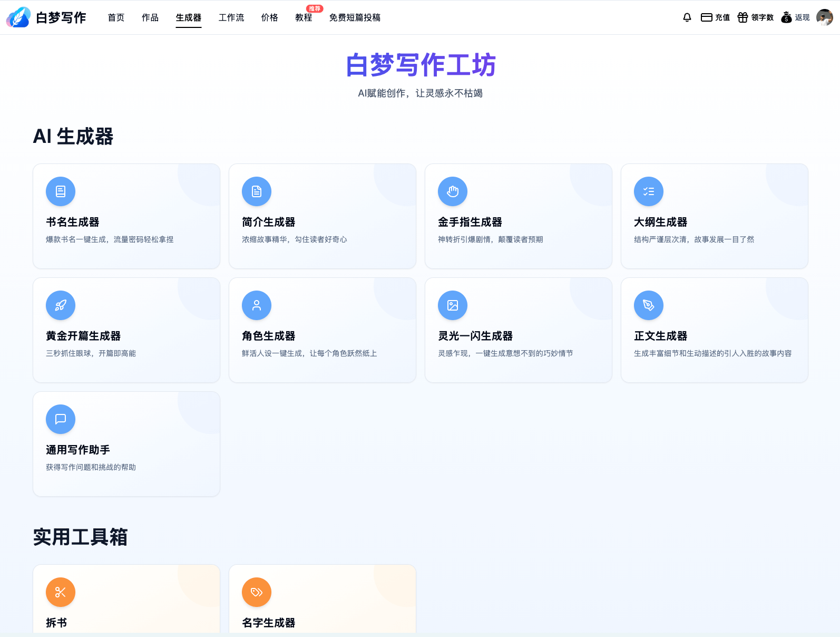Click the 充值 card icon
The width and height of the screenshot is (840, 637).
click(x=707, y=17)
